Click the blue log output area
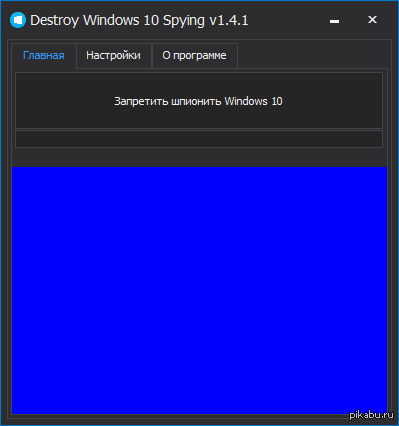399x426 pixels. tap(199, 290)
